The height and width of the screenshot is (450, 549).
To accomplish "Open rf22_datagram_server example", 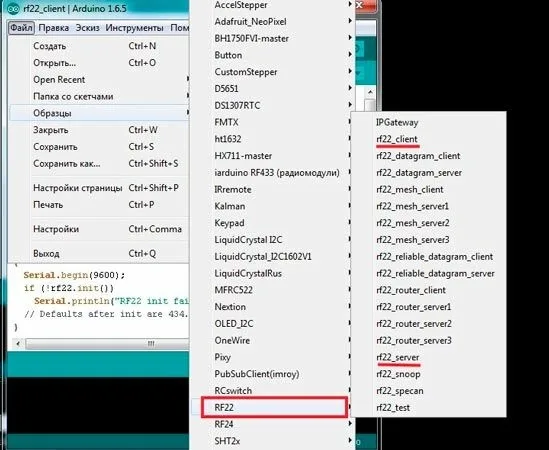I will click(429, 173).
